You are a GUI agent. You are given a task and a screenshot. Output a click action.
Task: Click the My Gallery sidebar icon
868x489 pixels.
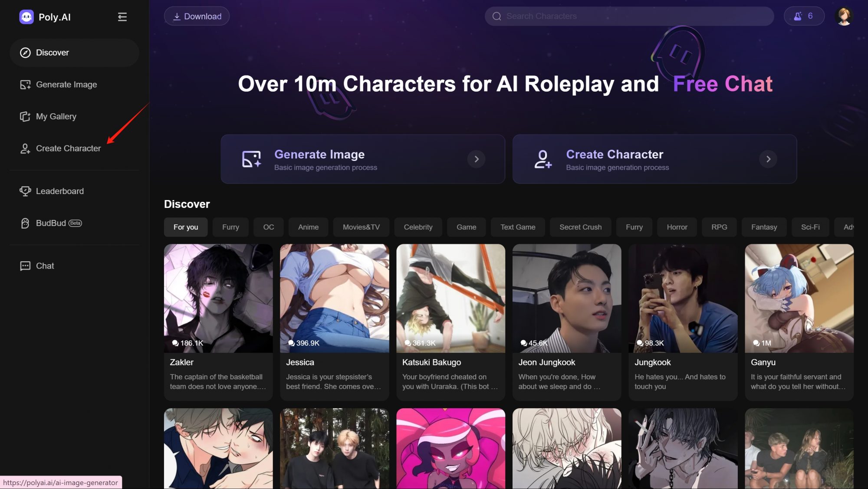pyautogui.click(x=25, y=116)
